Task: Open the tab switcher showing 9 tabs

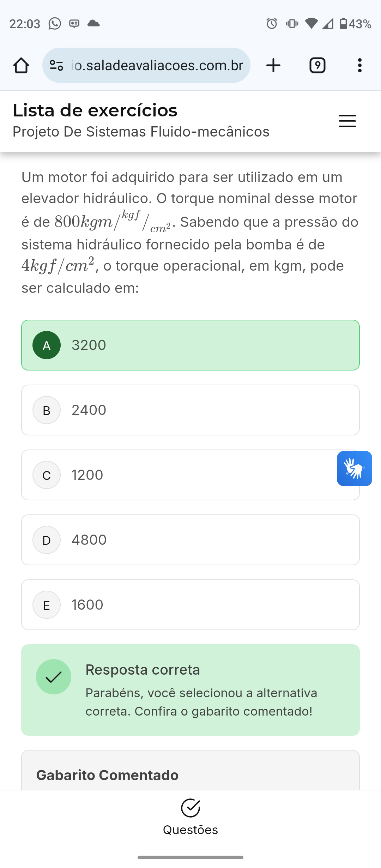Action: click(x=317, y=66)
